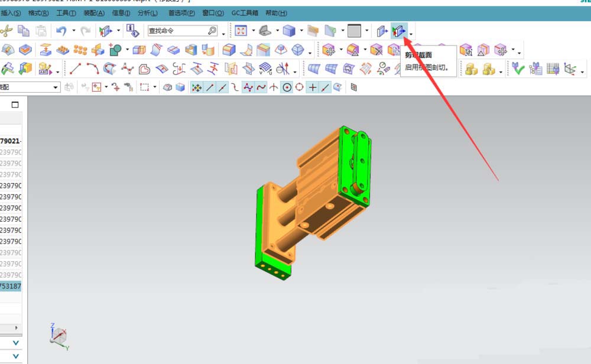The width and height of the screenshot is (591, 364).
Task: Toggle Existing Point plus snap option
Action: (313, 87)
